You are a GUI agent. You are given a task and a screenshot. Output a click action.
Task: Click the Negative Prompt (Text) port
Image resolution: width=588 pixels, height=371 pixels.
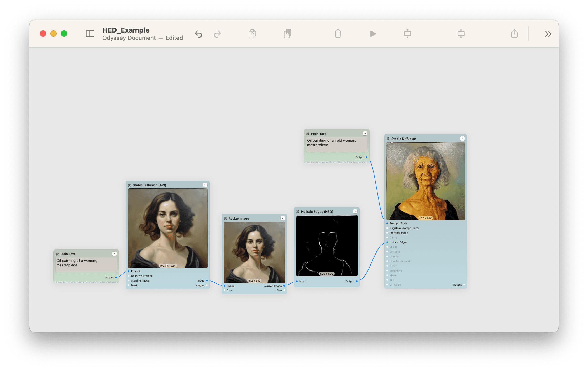click(x=387, y=228)
